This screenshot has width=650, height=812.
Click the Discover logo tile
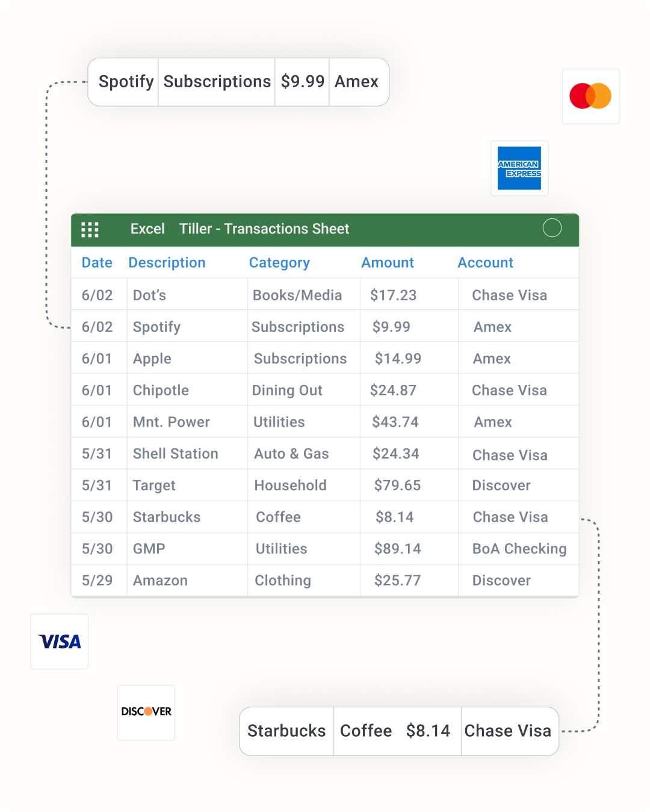click(146, 712)
